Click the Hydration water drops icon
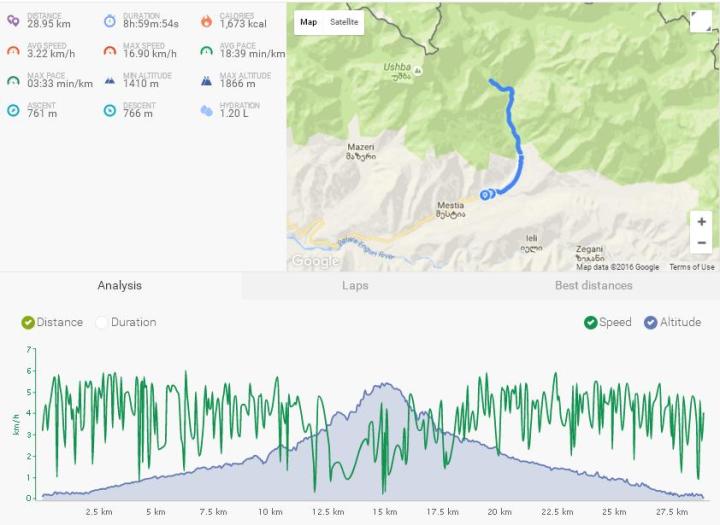 coord(206,110)
